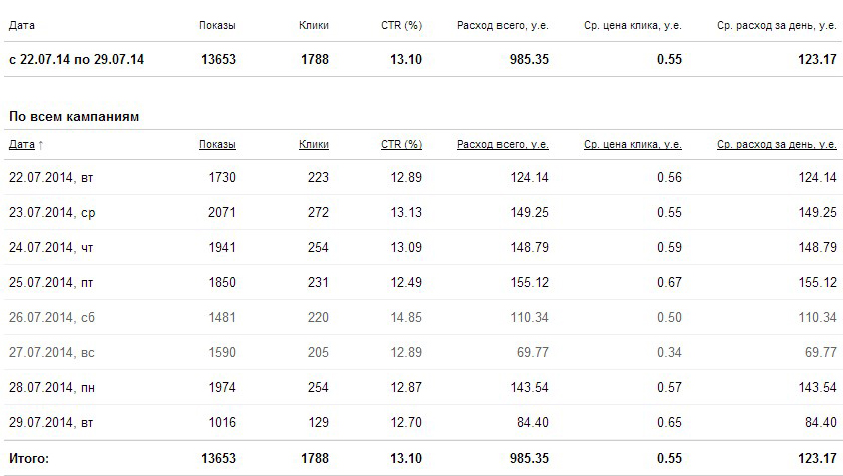
Task: Click the По всем кампаниям heading
Action: (x=74, y=117)
